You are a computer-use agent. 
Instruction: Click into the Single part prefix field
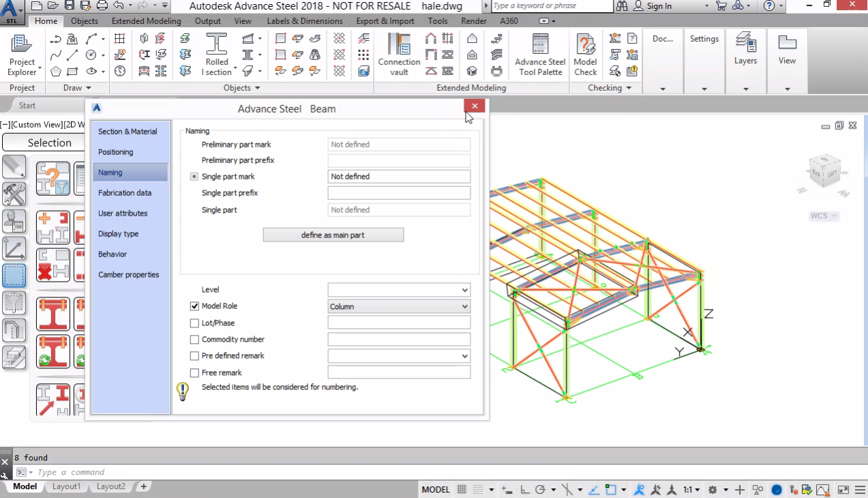click(399, 193)
